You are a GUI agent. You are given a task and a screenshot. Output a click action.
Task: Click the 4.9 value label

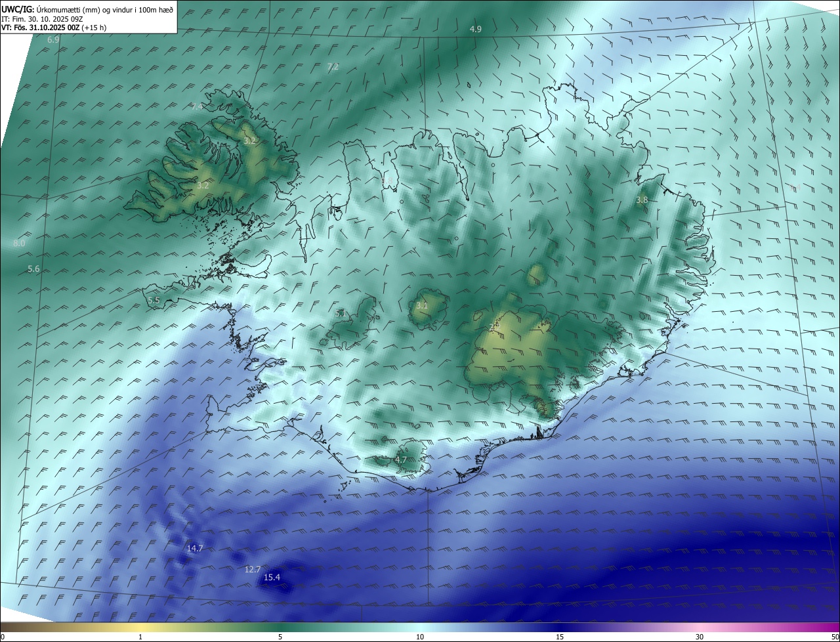pyautogui.click(x=476, y=30)
